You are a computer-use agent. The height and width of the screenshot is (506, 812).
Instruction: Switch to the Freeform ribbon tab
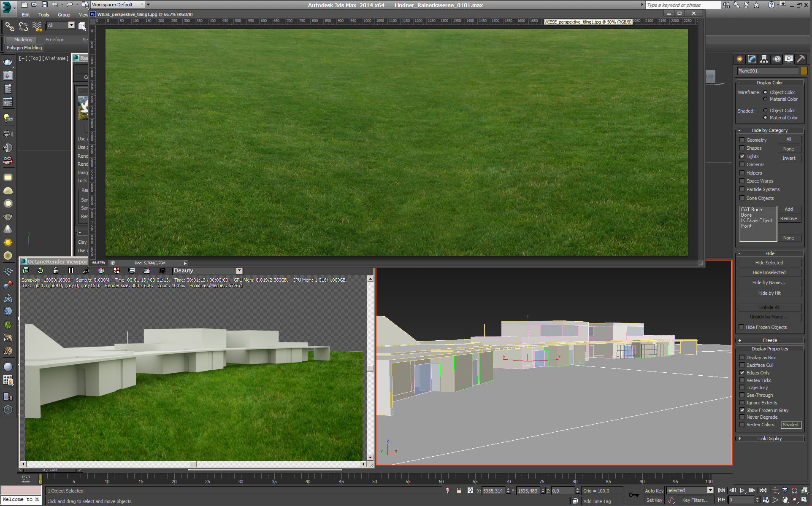[55, 40]
